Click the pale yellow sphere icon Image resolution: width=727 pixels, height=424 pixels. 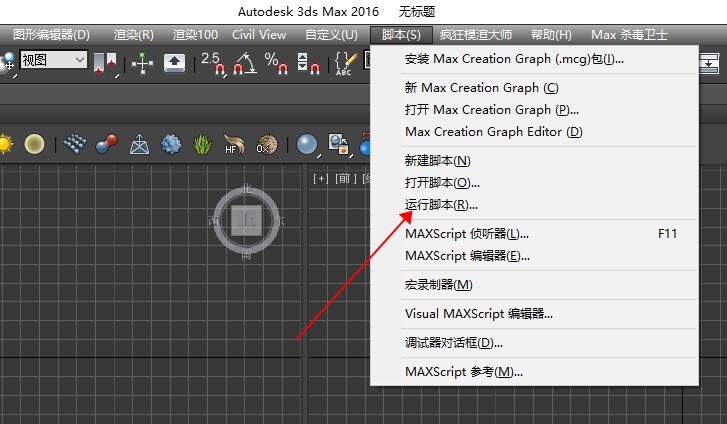pos(34,144)
